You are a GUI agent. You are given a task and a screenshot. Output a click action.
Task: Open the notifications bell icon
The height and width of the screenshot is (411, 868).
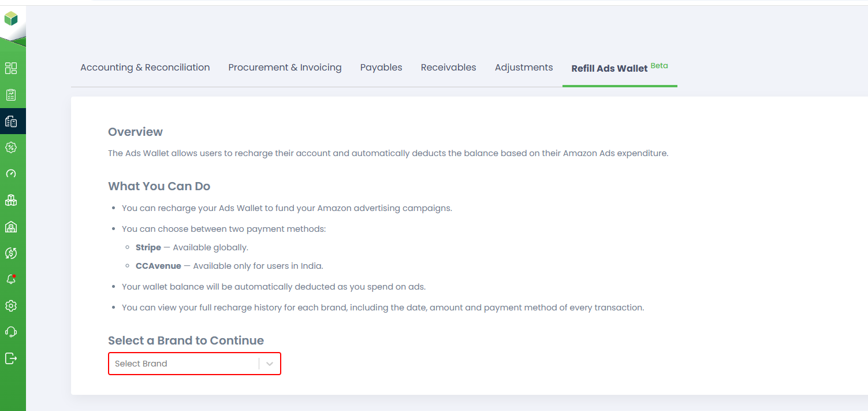pyautogui.click(x=11, y=279)
